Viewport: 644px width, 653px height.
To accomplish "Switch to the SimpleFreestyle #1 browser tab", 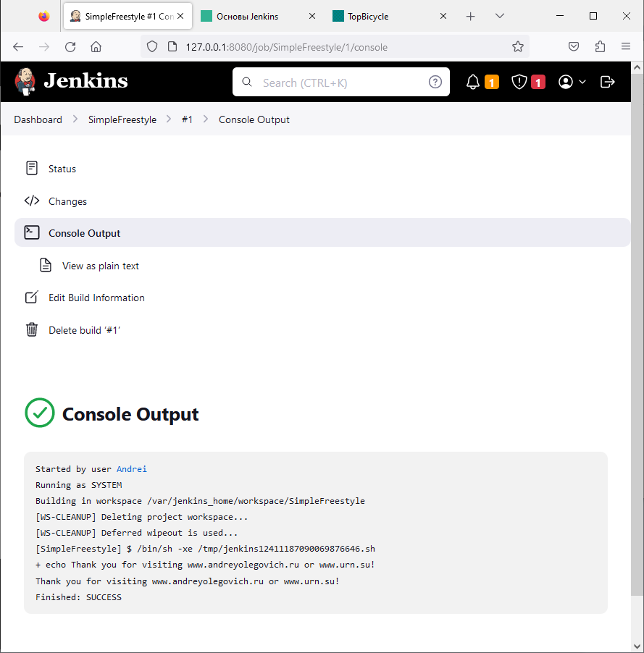I will (127, 16).
